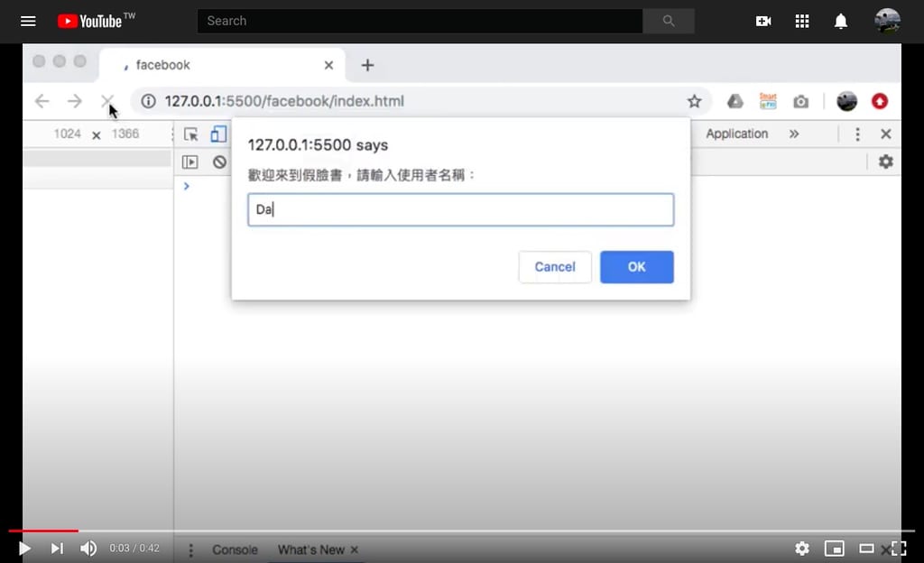The image size is (924, 563).
Task: Click the camera screenshot extension
Action: click(801, 102)
